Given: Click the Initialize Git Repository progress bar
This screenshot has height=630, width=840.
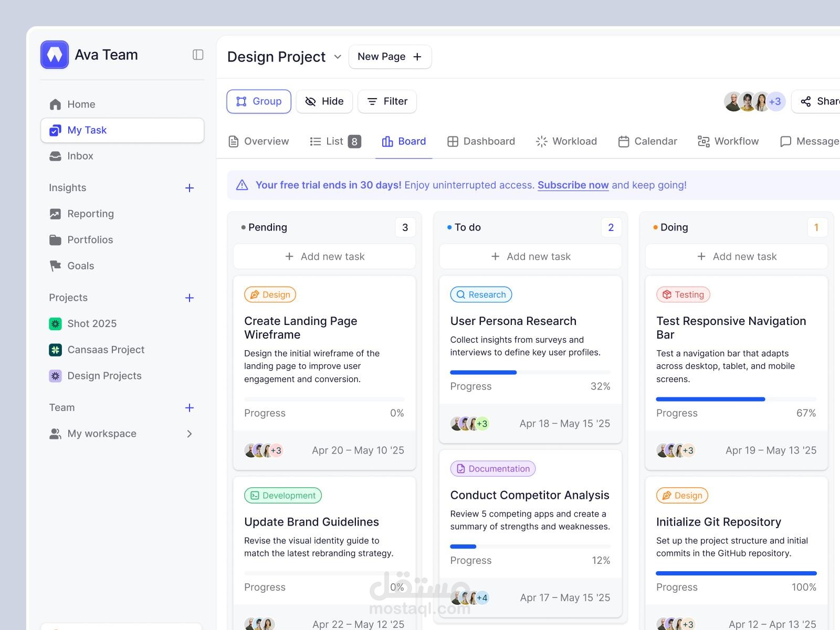Looking at the screenshot, I should click(736, 573).
